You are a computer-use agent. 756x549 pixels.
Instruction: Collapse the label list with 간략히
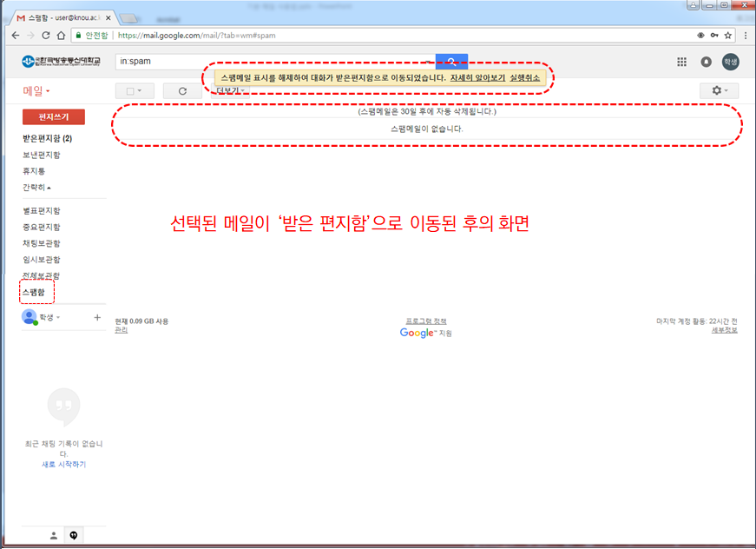click(x=36, y=187)
